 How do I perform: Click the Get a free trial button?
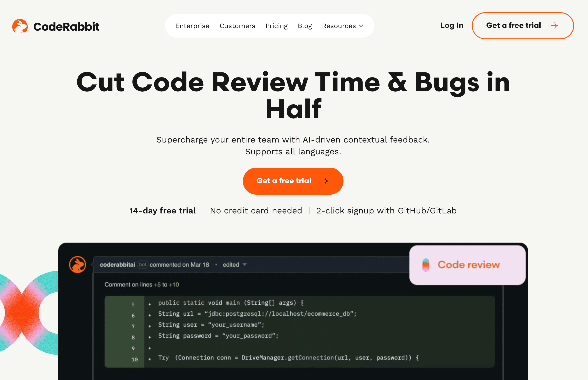(x=294, y=181)
